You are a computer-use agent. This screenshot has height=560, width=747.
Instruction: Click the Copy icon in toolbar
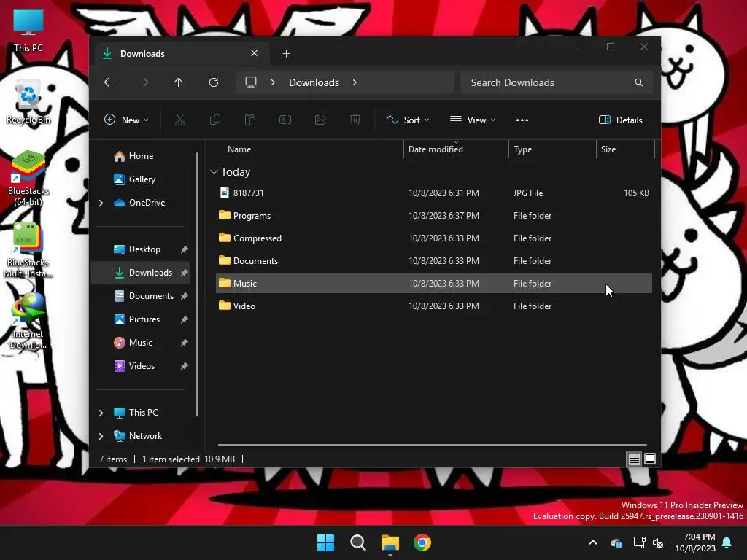215,120
